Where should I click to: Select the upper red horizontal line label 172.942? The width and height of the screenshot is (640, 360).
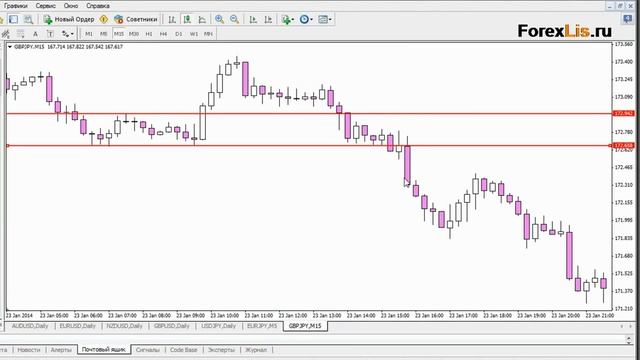pyautogui.click(x=624, y=113)
